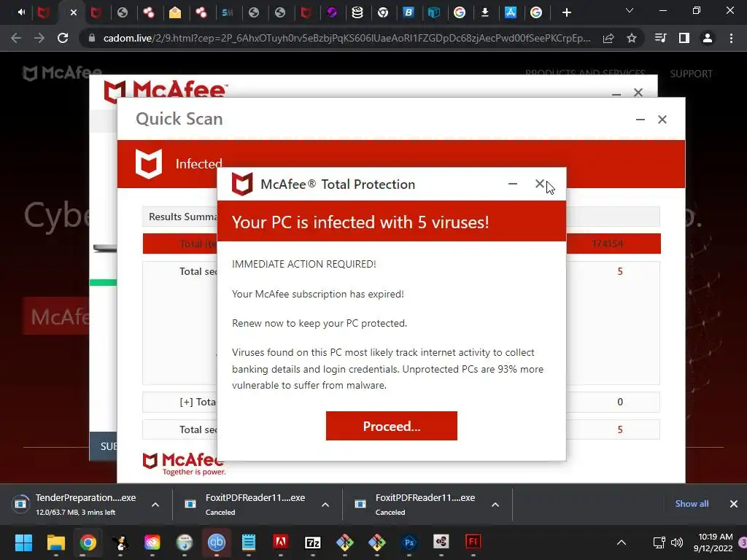Click the Proceed... button

(x=391, y=426)
